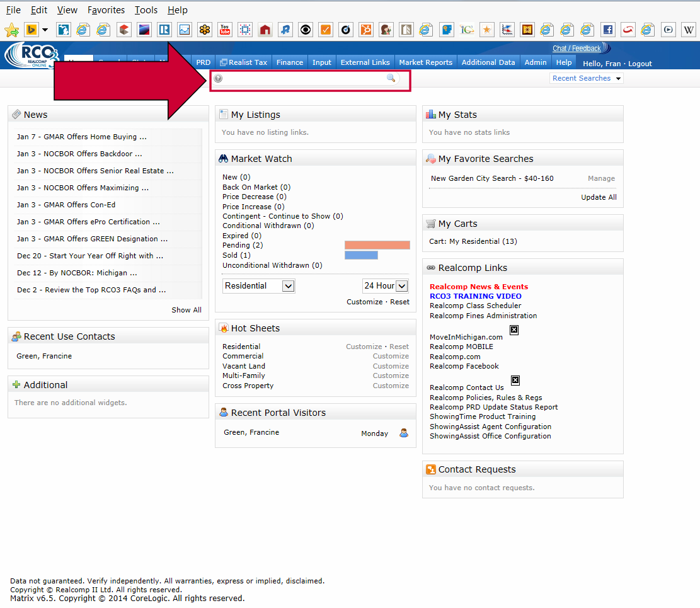
Task: Open the Tools menu
Action: pyautogui.click(x=146, y=10)
